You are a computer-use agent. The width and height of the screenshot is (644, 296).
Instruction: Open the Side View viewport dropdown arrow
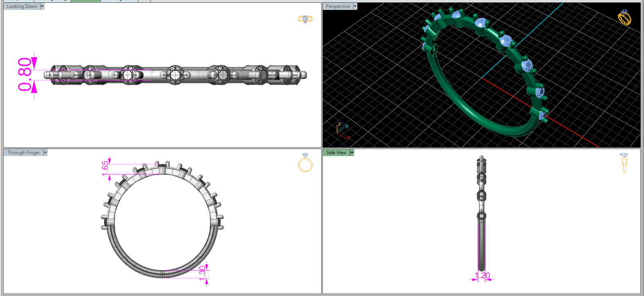pyautogui.click(x=352, y=153)
